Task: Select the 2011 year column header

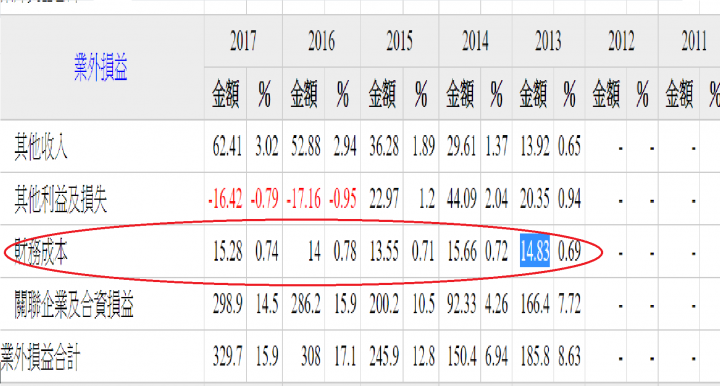Action: click(x=694, y=41)
